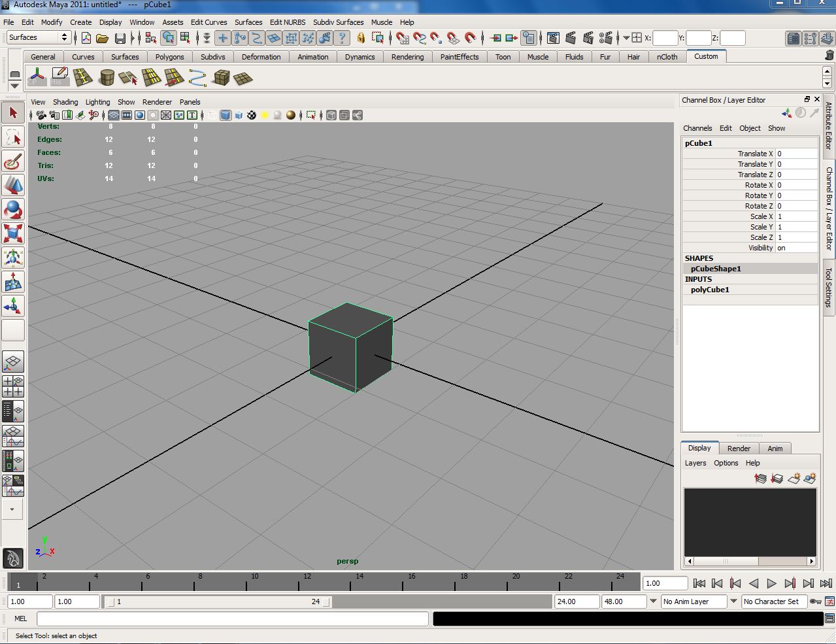Toggle the viewport grid display button
The image size is (836, 644).
(113, 115)
